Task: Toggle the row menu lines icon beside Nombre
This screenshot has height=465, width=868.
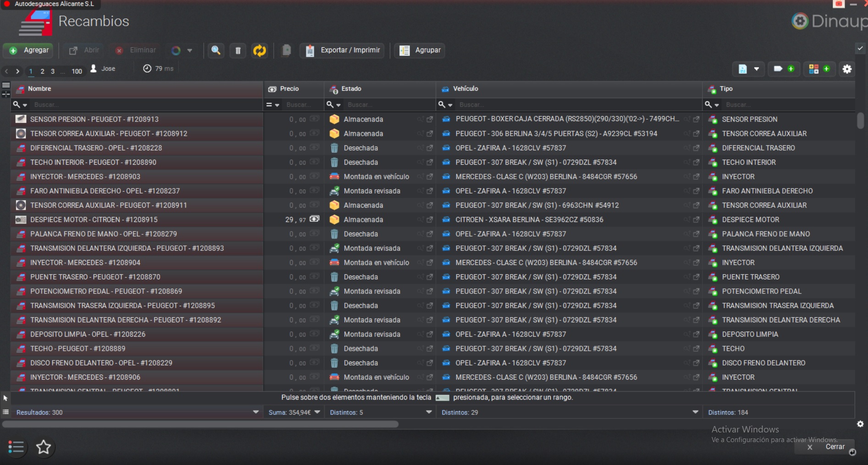Action: (x=6, y=85)
